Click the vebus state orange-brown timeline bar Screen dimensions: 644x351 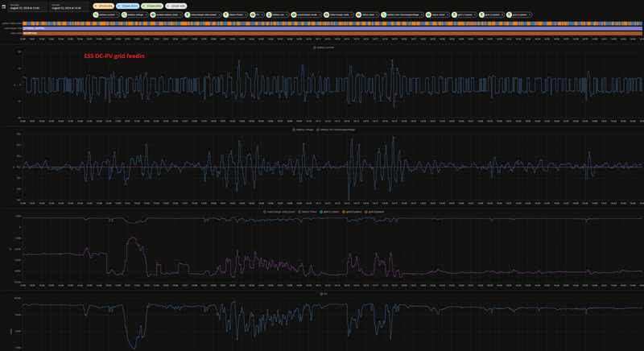[332, 33]
